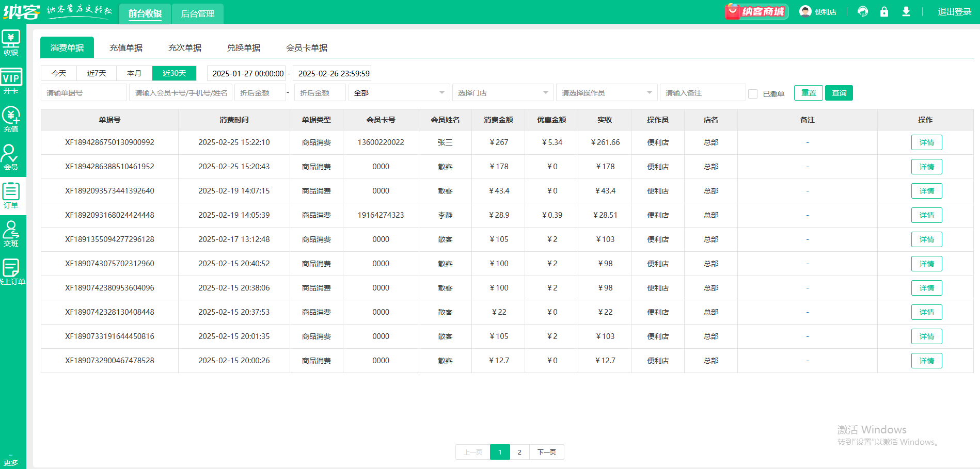This screenshot has height=469, width=980.
Task: Click the lock screen icon
Action: 884,12
